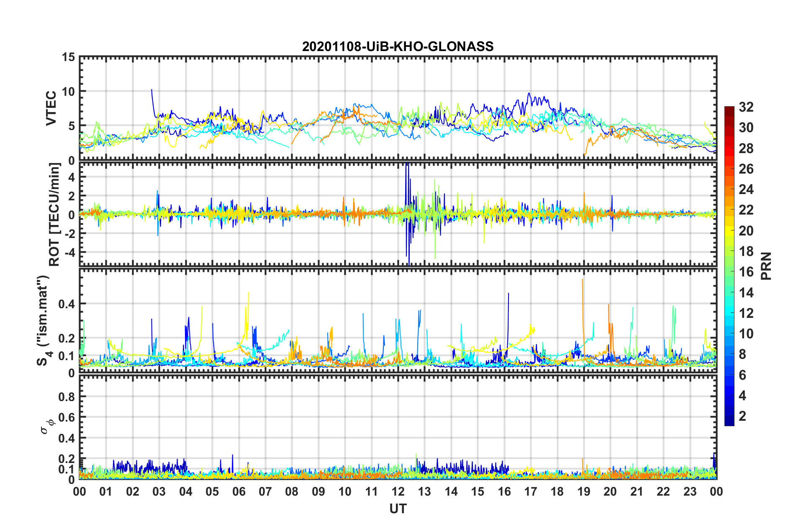Click colorbar tick label 16
Viewport: 796px width, 532px height.
(x=746, y=272)
